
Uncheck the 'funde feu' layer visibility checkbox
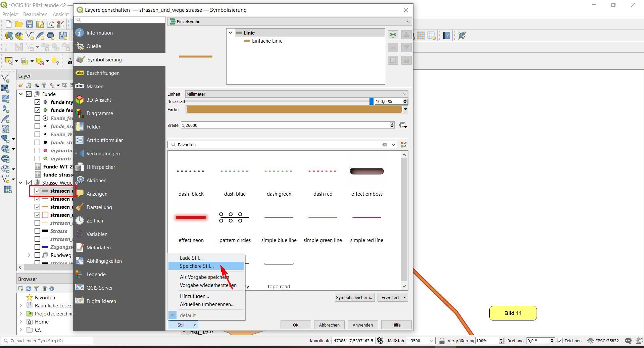(x=37, y=110)
